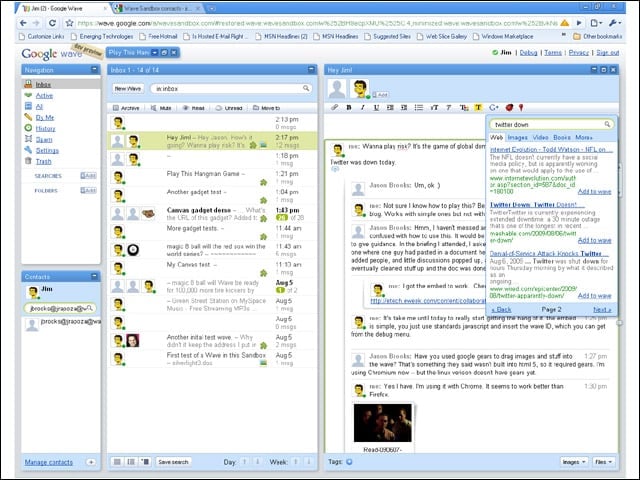The width and height of the screenshot is (640, 480).
Task: Go Back in search results
Action: point(501,310)
